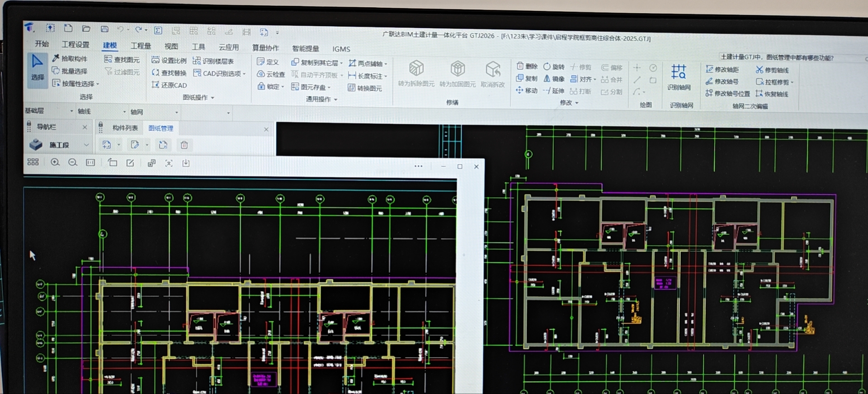Open the IGMS ribbon tab
Image resolution: width=868 pixels, height=394 pixels.
click(x=341, y=49)
